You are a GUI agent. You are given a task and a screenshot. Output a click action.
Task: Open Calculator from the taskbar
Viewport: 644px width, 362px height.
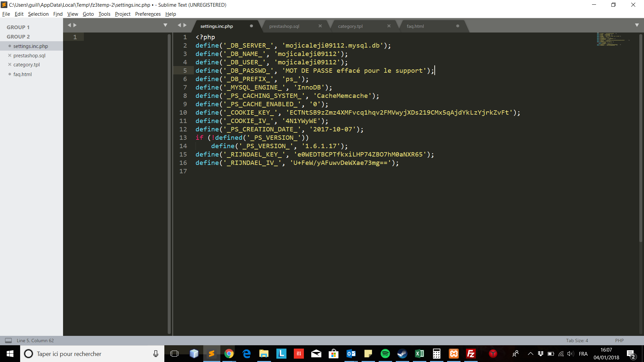(x=437, y=354)
